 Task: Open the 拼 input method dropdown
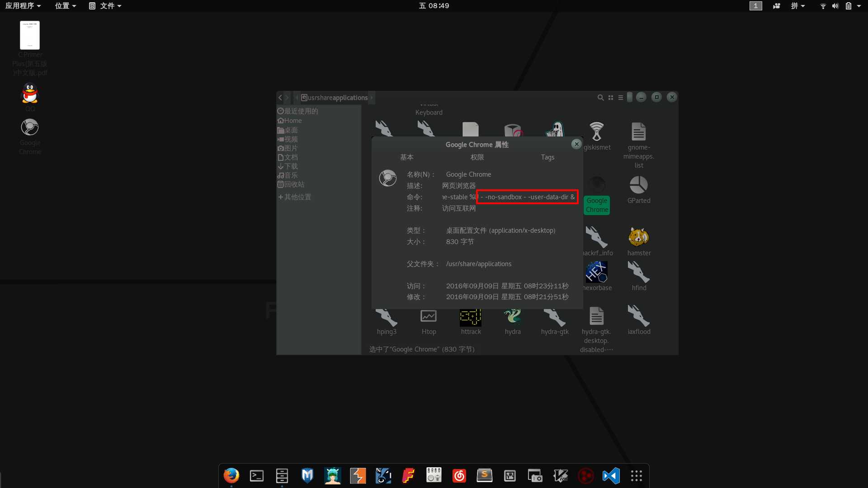coord(798,6)
